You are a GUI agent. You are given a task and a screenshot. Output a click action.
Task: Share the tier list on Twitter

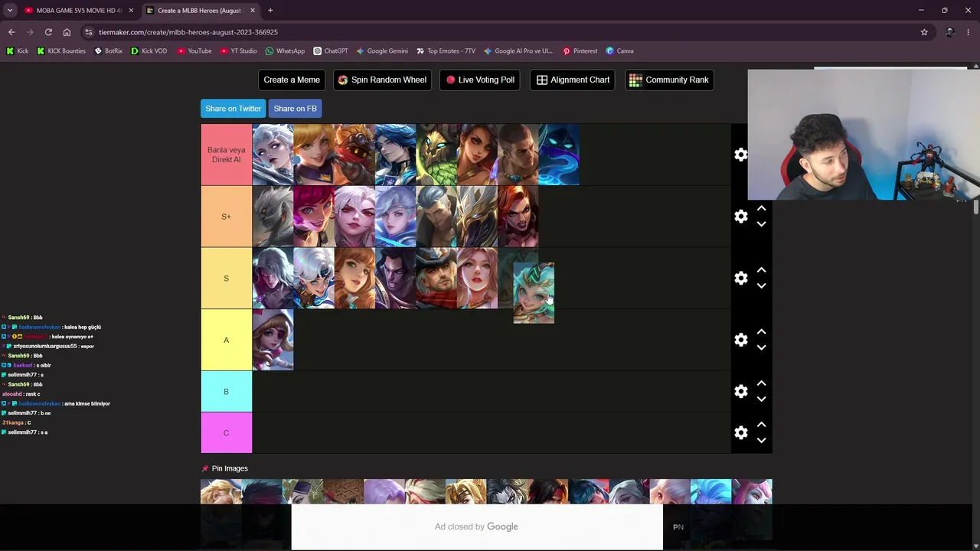pos(233,109)
